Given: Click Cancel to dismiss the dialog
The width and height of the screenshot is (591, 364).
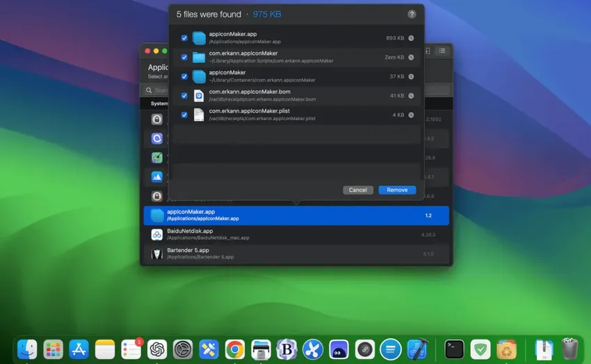Looking at the screenshot, I should coord(358,190).
